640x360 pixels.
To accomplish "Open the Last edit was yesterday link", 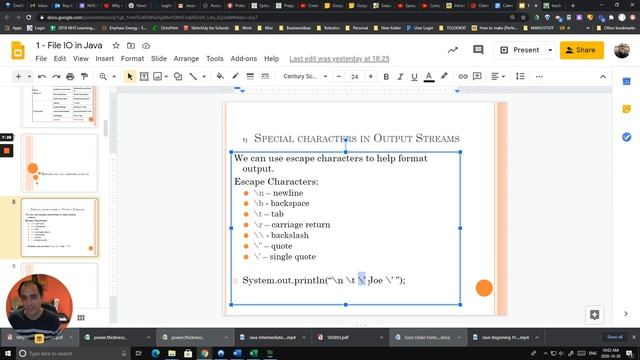I will (339, 59).
